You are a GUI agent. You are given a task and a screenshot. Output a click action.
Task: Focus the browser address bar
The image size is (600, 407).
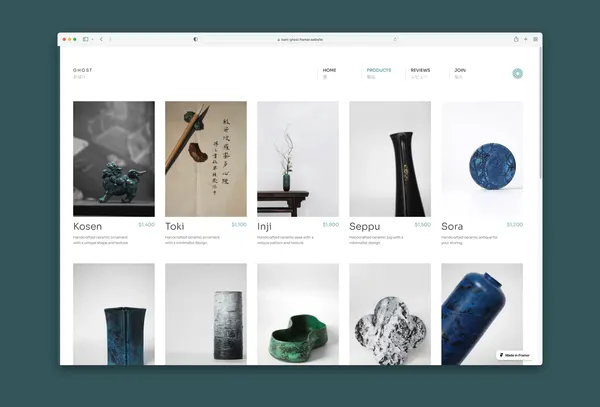tap(300, 39)
